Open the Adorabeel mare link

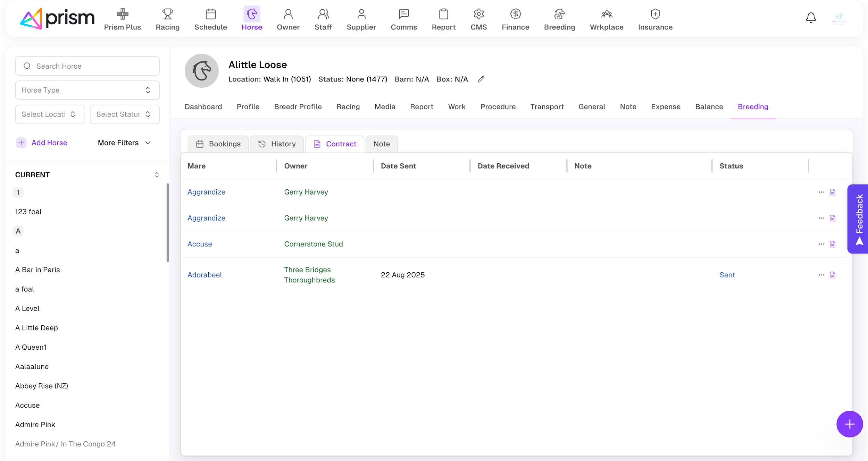pos(205,275)
